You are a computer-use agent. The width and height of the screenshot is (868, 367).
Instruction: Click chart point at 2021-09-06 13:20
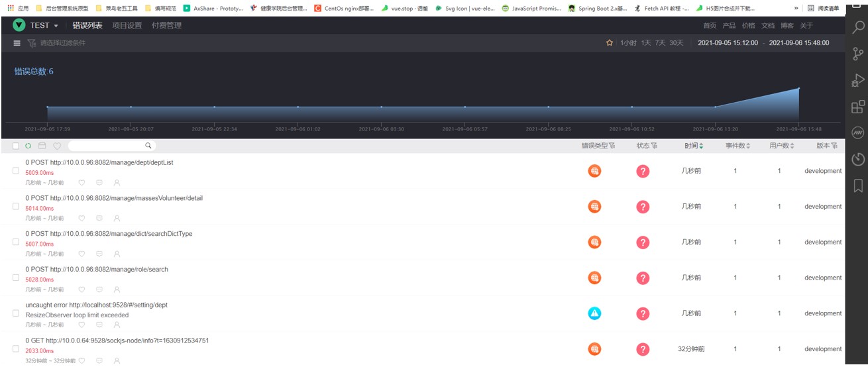coord(716,107)
